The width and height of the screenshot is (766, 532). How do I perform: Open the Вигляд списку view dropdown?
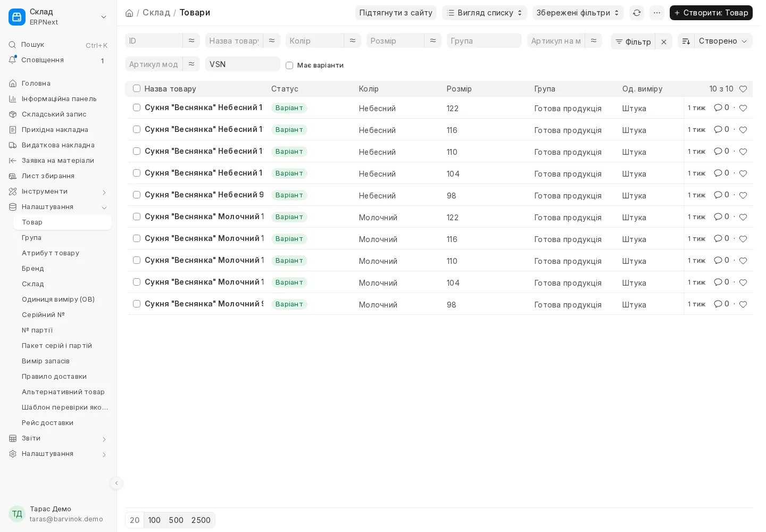485,13
